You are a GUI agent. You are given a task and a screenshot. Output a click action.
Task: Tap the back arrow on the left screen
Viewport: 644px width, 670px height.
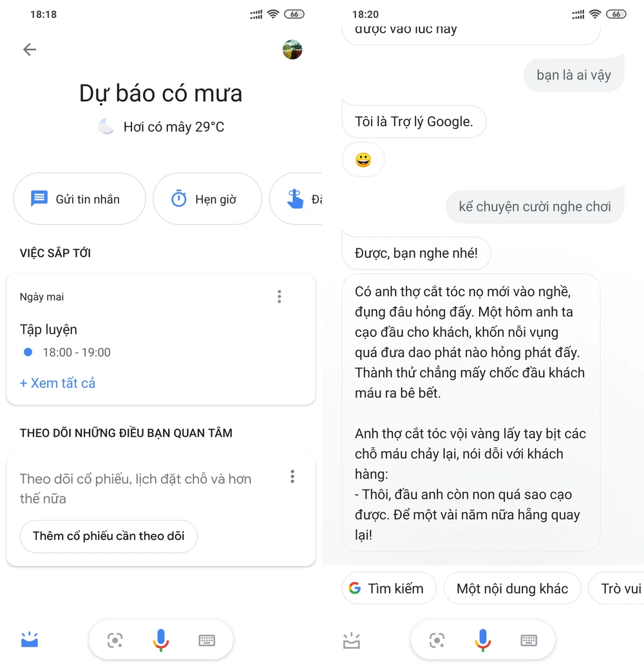point(30,50)
